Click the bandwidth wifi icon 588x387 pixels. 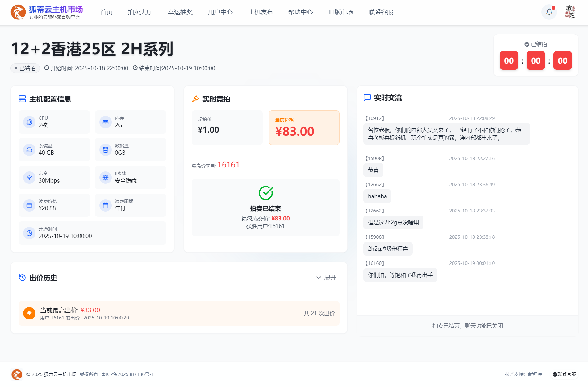(x=29, y=178)
